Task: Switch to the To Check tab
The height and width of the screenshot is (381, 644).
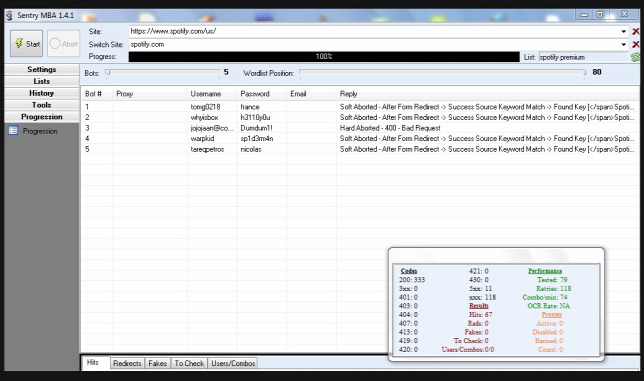Action: [x=189, y=363]
